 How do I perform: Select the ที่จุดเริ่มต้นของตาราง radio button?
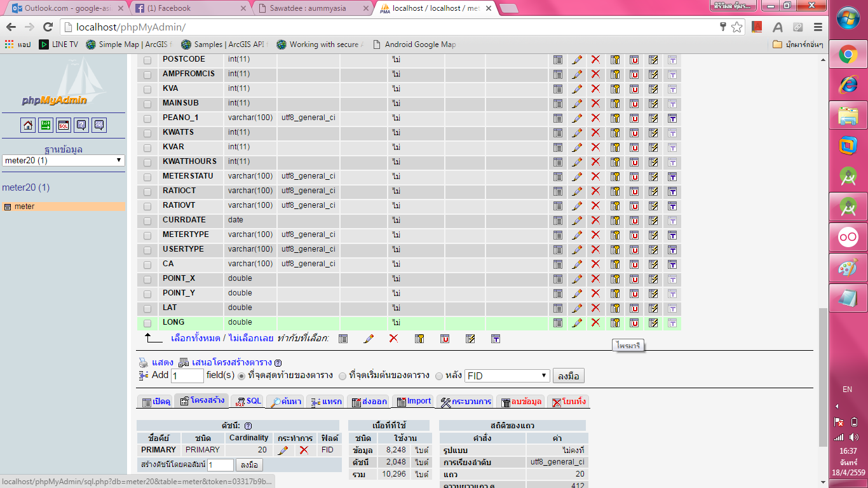[x=342, y=376]
